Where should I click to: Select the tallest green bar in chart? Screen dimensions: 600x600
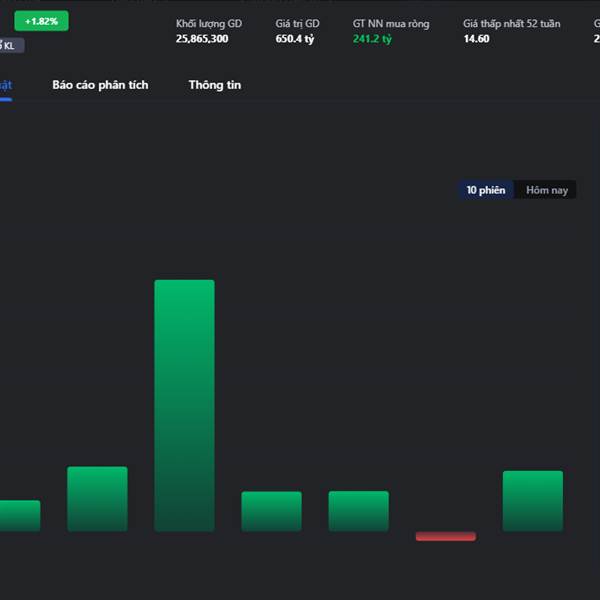click(x=184, y=405)
